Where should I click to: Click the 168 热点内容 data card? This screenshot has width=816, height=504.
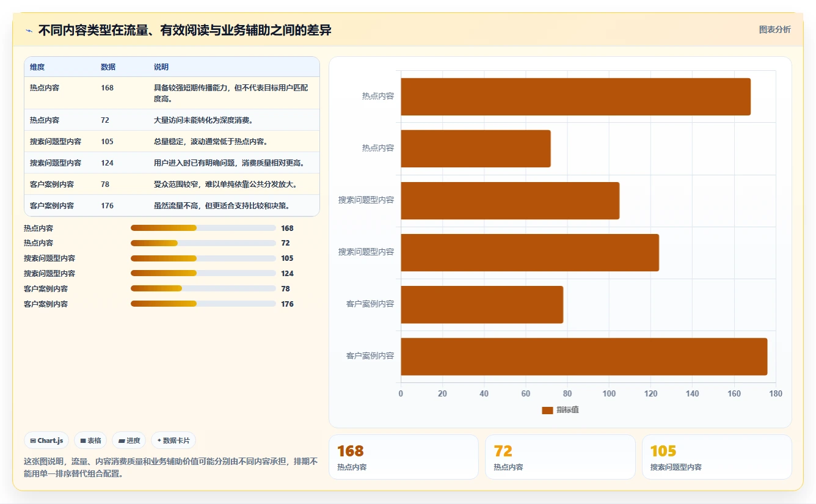(404, 457)
